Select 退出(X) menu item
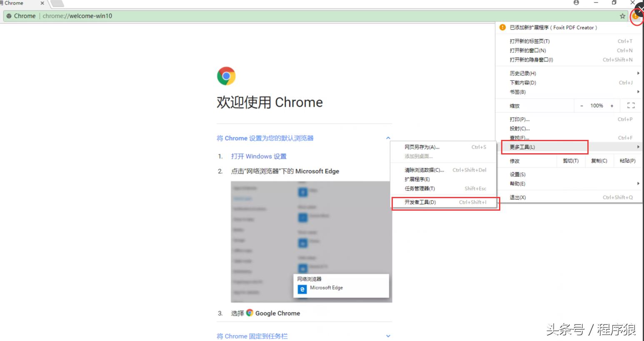Image resolution: width=644 pixels, height=341 pixels. click(x=569, y=197)
